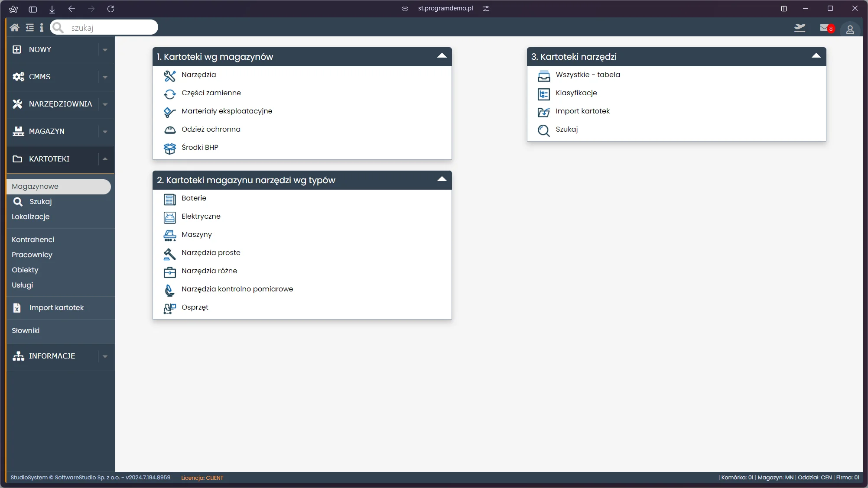Click the st.programdemo.pl address bar
868x488 pixels.
tap(445, 8)
